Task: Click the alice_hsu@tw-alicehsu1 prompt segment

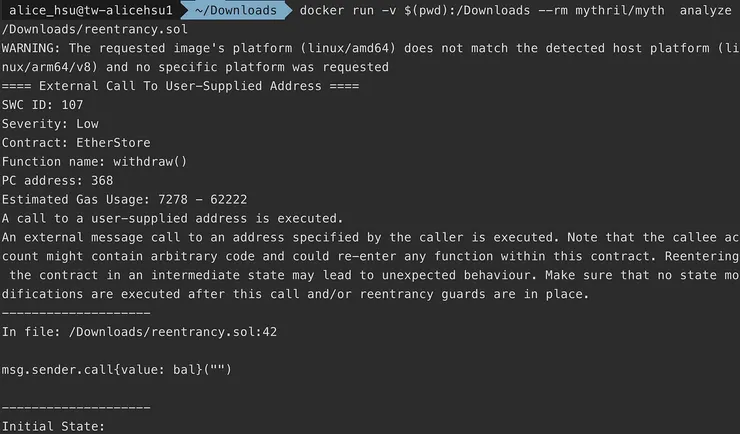Action: pyautogui.click(x=92, y=11)
